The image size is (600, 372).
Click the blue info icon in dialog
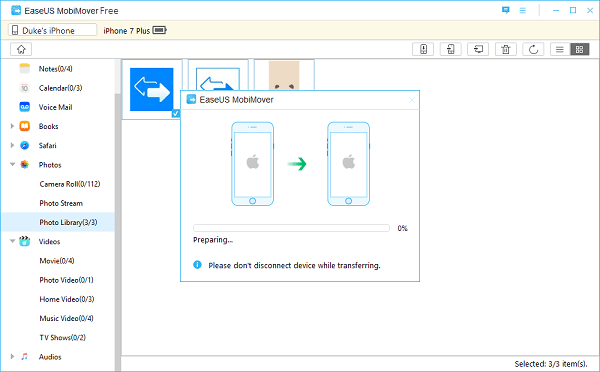[x=197, y=264]
